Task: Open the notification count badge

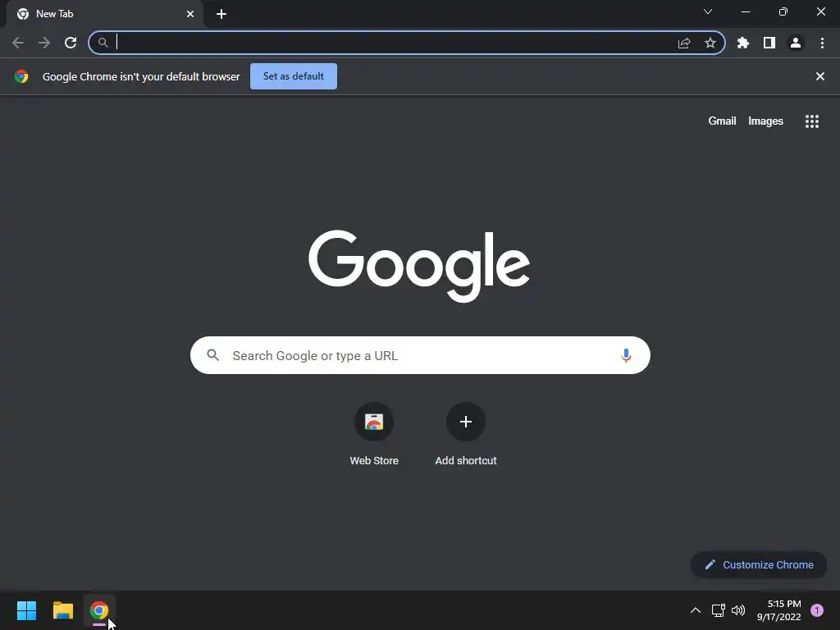Action: 817,610
